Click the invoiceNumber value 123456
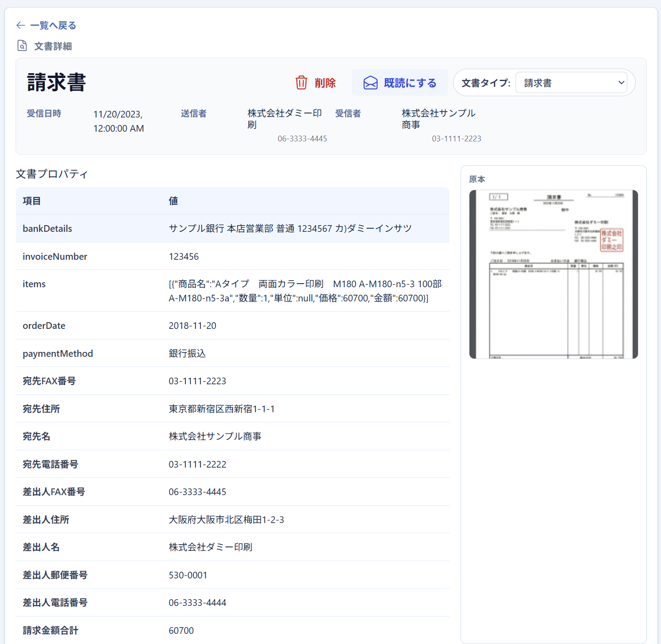 pyautogui.click(x=184, y=256)
